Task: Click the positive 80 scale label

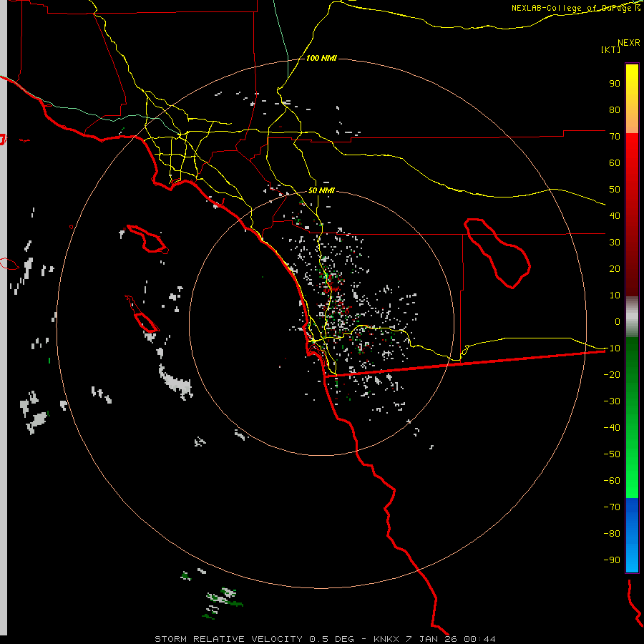Action: click(x=615, y=109)
